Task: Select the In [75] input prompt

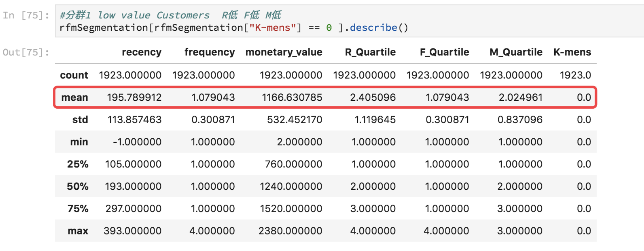Action: click(x=26, y=15)
